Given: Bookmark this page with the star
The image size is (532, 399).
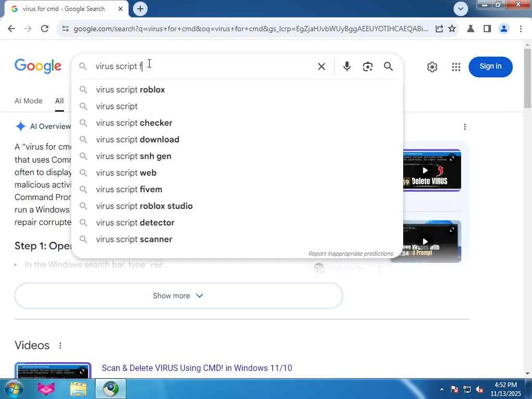Looking at the screenshot, I should (x=452, y=29).
